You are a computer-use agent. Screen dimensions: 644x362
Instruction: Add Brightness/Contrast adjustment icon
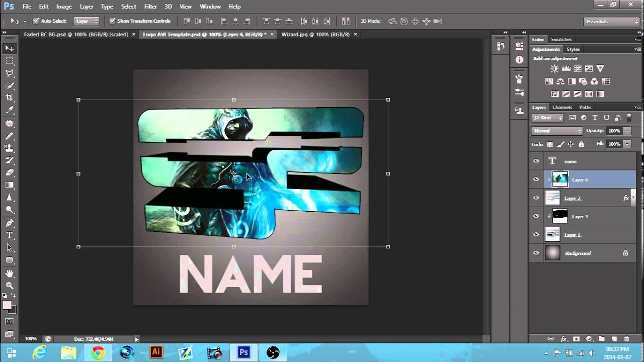click(x=554, y=69)
